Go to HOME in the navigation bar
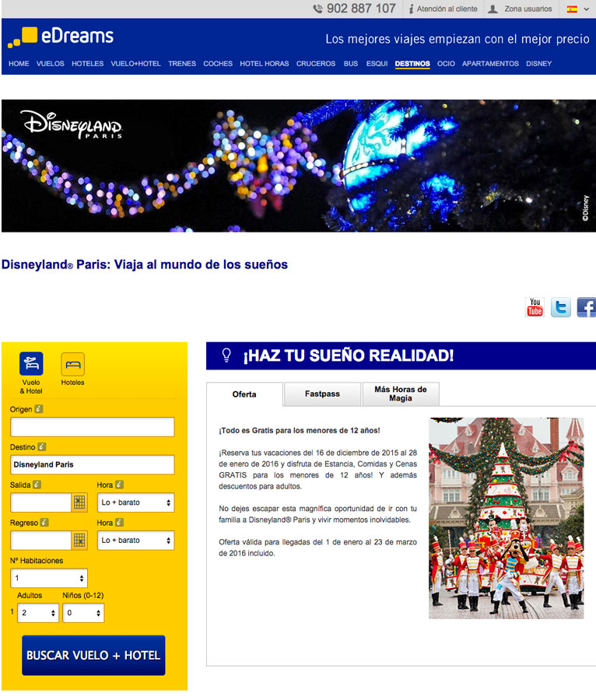The width and height of the screenshot is (596, 700). 19,64
